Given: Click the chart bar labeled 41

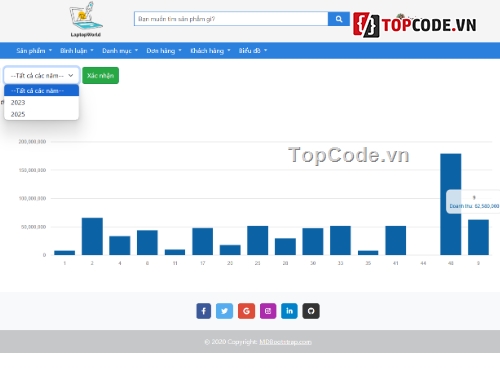Looking at the screenshot, I should point(396,240).
